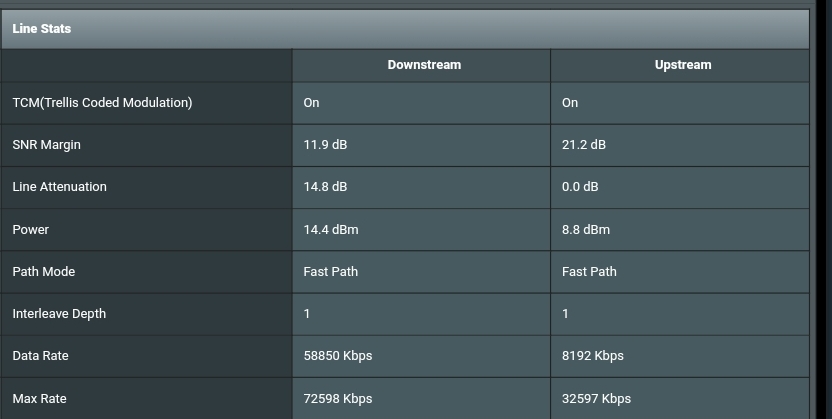Click the Power row label
This screenshot has height=419, width=832.
point(31,230)
